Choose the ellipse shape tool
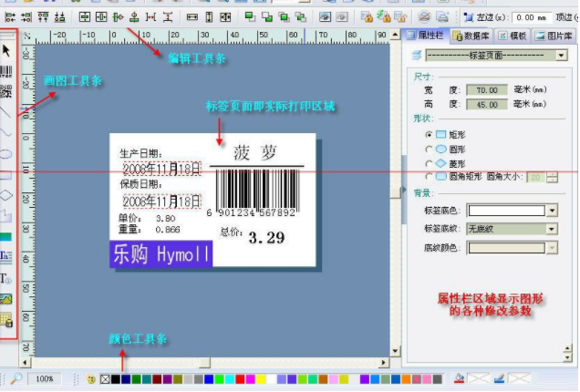The image size is (580, 392). point(8,154)
